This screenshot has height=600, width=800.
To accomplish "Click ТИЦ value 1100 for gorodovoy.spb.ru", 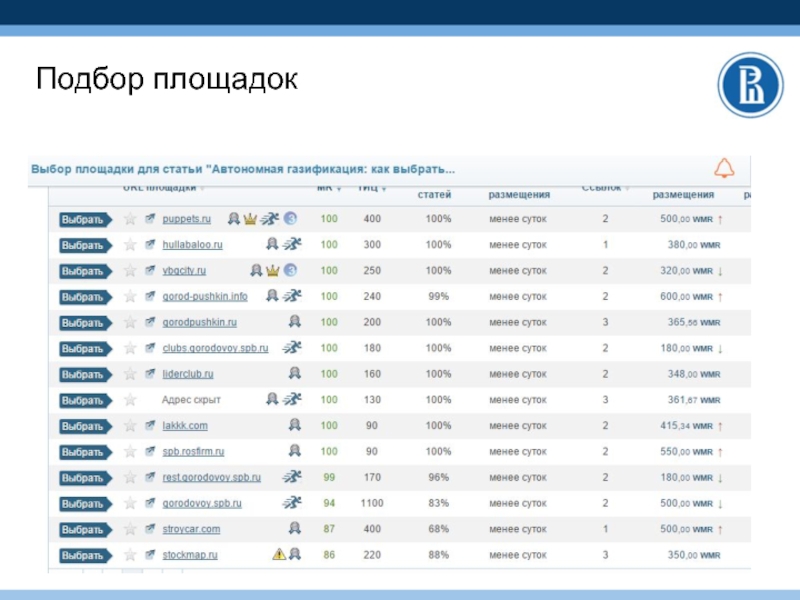I will point(371,504).
